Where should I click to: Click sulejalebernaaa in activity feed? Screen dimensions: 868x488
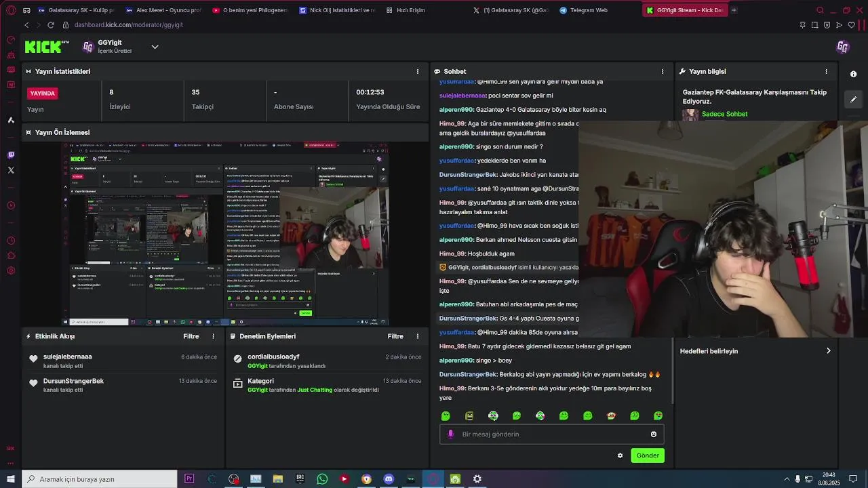coord(67,357)
